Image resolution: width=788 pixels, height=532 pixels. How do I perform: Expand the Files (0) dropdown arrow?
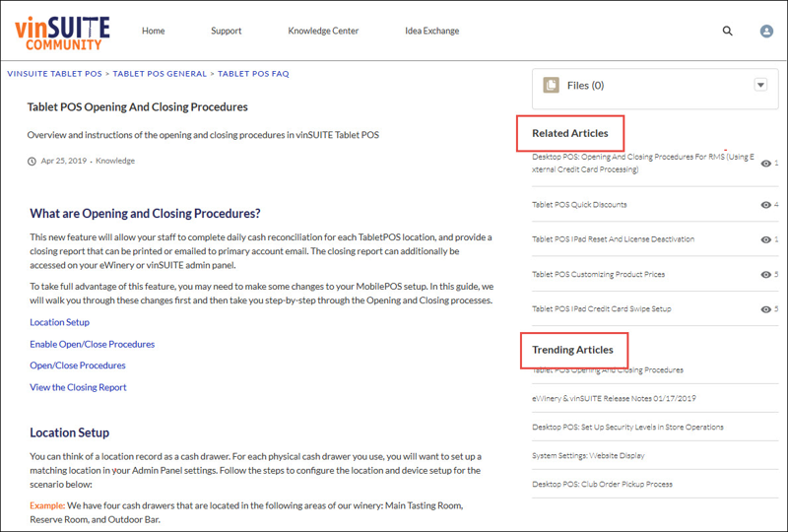click(x=760, y=85)
